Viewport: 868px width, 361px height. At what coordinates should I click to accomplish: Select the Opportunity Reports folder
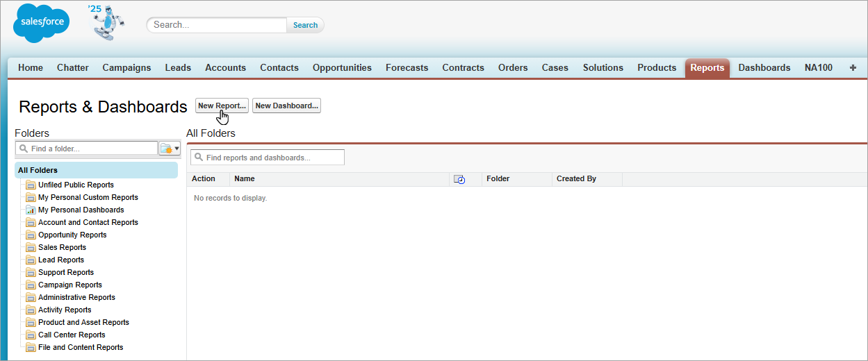pos(72,235)
